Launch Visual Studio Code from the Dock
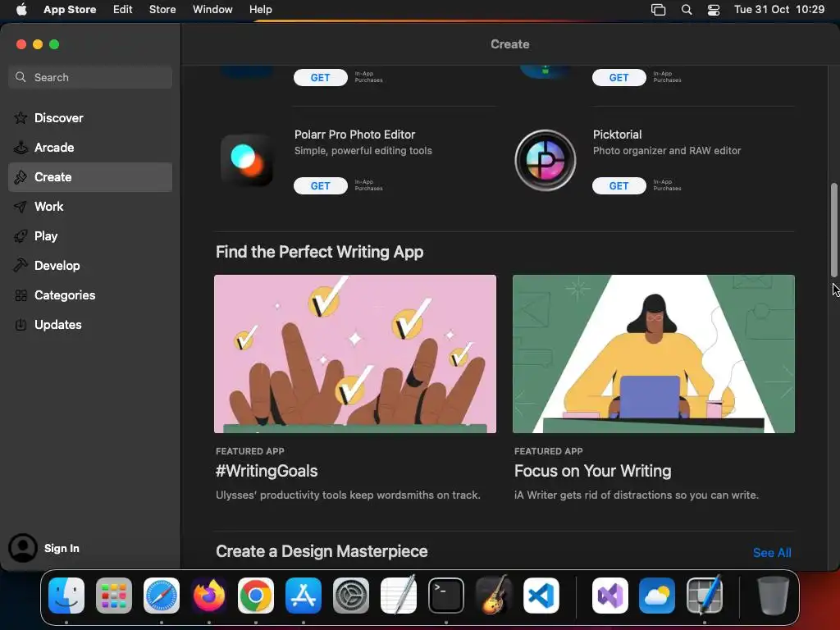The image size is (840, 630). coord(541,596)
